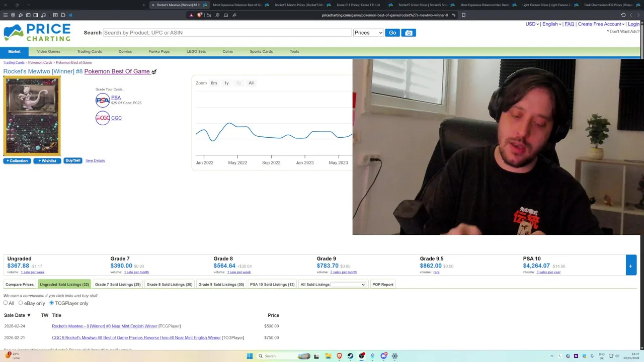Click the Rocket's Mewtwo card thumbnail

(32, 116)
